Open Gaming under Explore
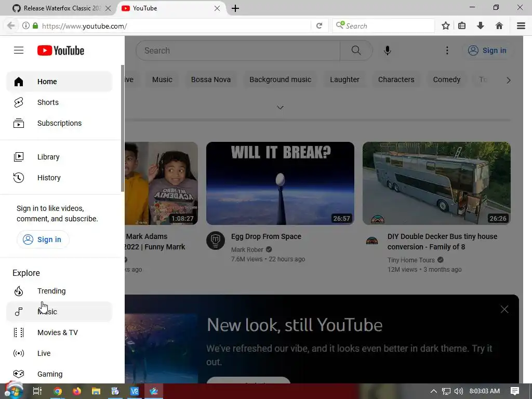This screenshot has height=399, width=532. 59,374
